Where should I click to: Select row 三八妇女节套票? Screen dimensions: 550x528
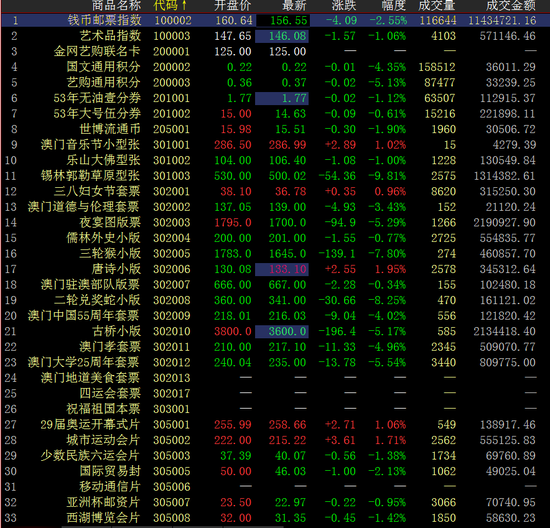click(275, 191)
